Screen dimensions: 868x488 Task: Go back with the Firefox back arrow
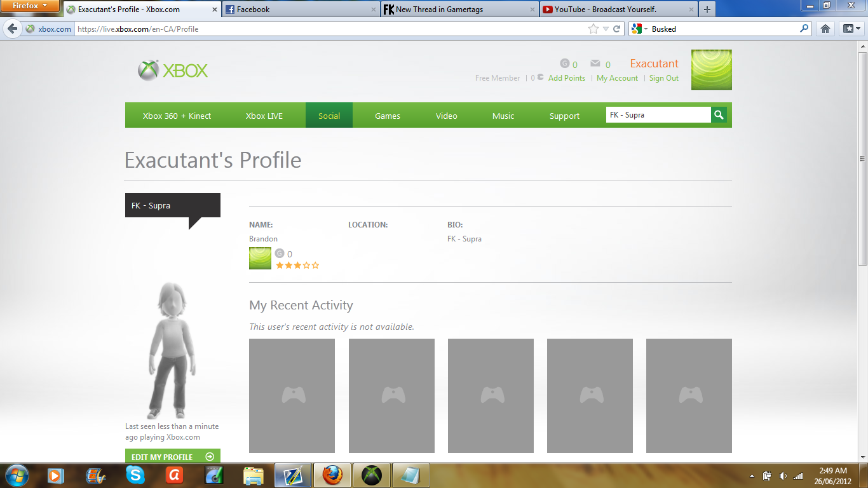point(13,29)
